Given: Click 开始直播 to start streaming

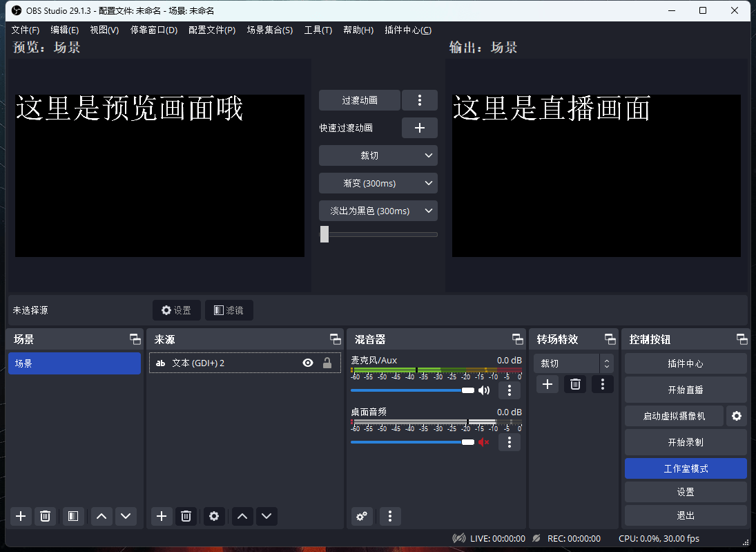Looking at the screenshot, I should pos(686,390).
